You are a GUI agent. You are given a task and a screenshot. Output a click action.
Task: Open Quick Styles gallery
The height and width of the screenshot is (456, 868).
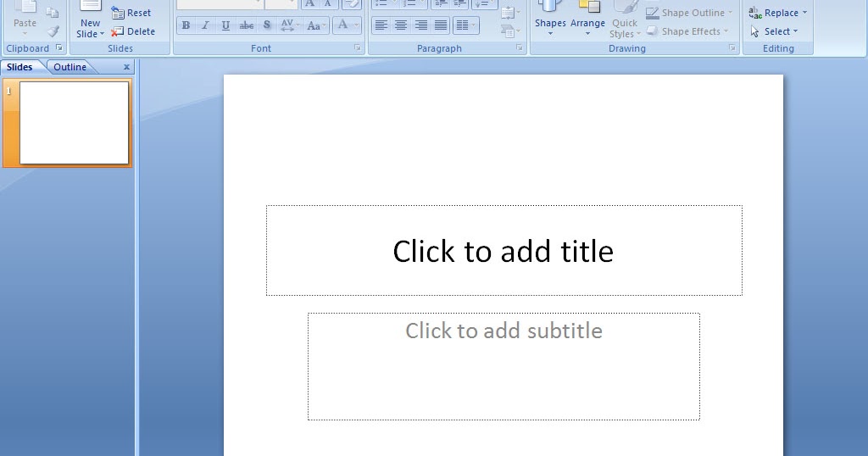pos(625,20)
